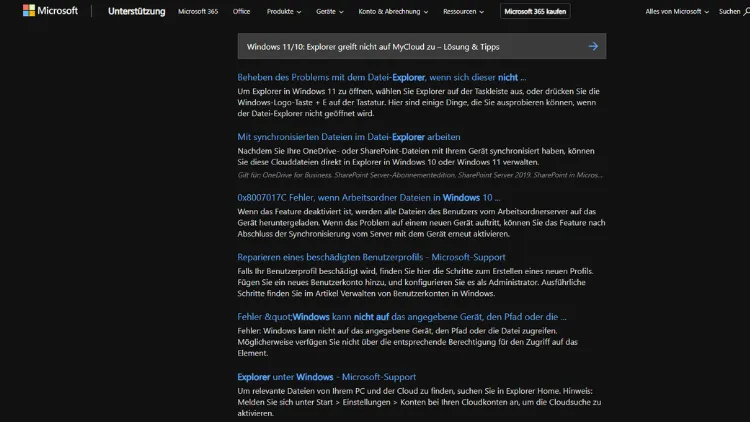
Task: Expand the Konto & Abrechnung dropdown
Action: pyautogui.click(x=393, y=11)
